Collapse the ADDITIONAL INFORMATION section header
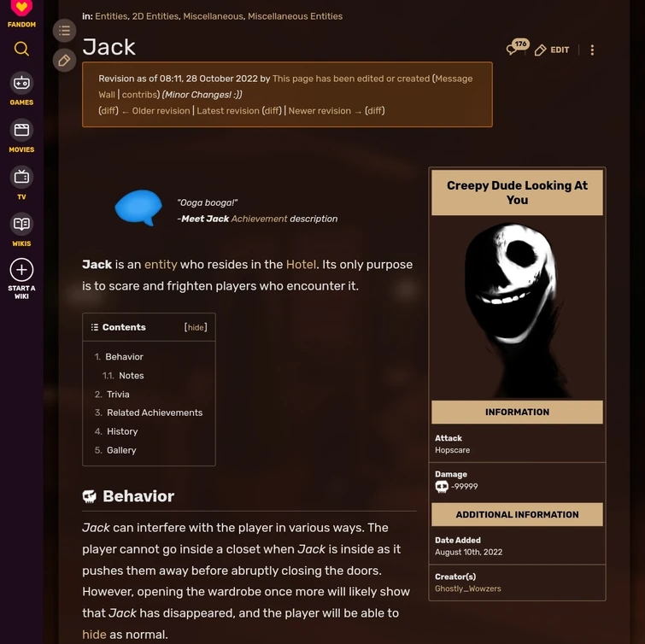This screenshot has height=644, width=645. click(517, 514)
